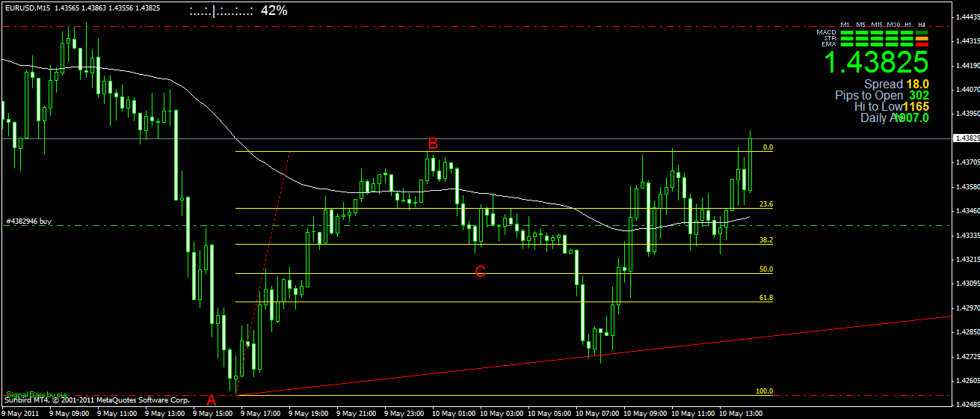Click the 10 May 07:00 time axis label

click(600, 413)
